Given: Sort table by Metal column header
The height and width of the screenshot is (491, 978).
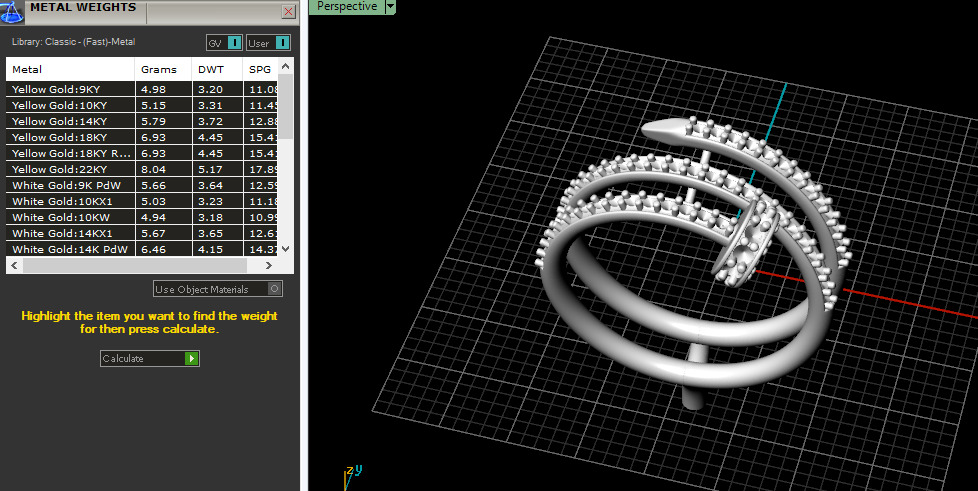Looking at the screenshot, I should tap(70, 69).
